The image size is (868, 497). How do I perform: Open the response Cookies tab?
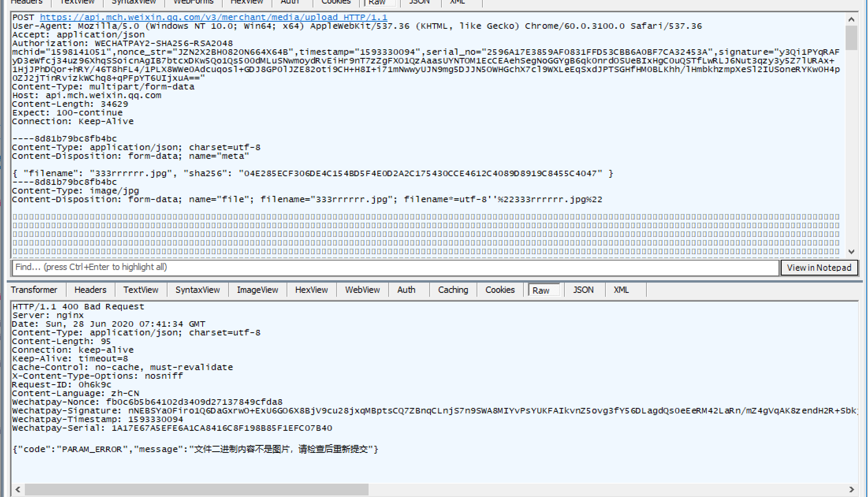coord(500,290)
